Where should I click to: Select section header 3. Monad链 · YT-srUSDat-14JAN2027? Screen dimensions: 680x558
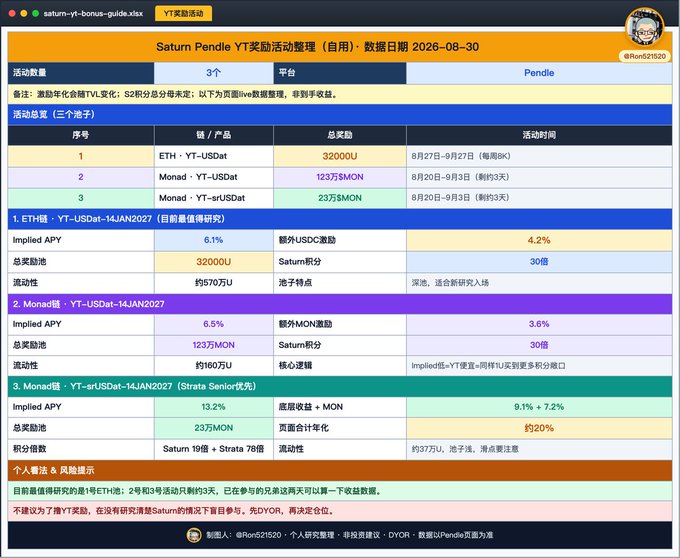pos(340,386)
